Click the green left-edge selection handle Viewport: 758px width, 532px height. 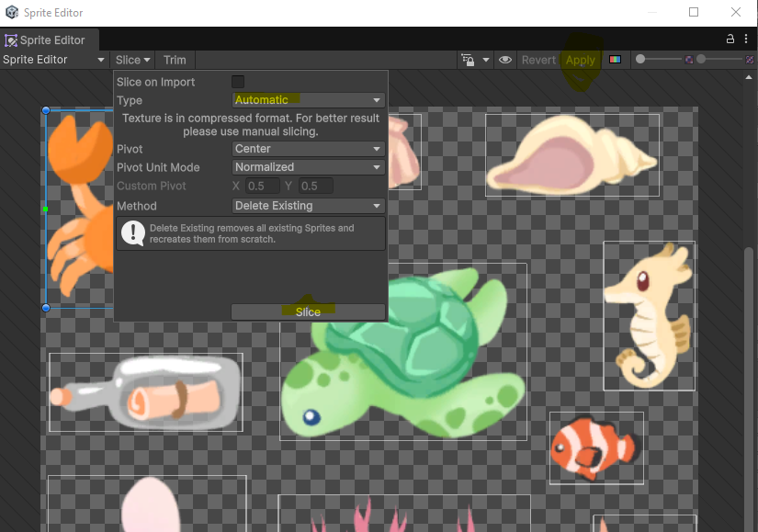45,209
